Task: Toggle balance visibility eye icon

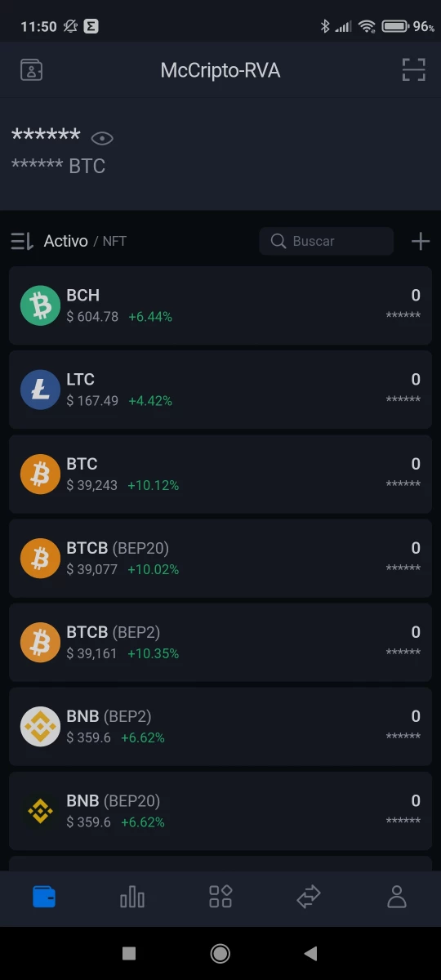Action: tap(102, 138)
